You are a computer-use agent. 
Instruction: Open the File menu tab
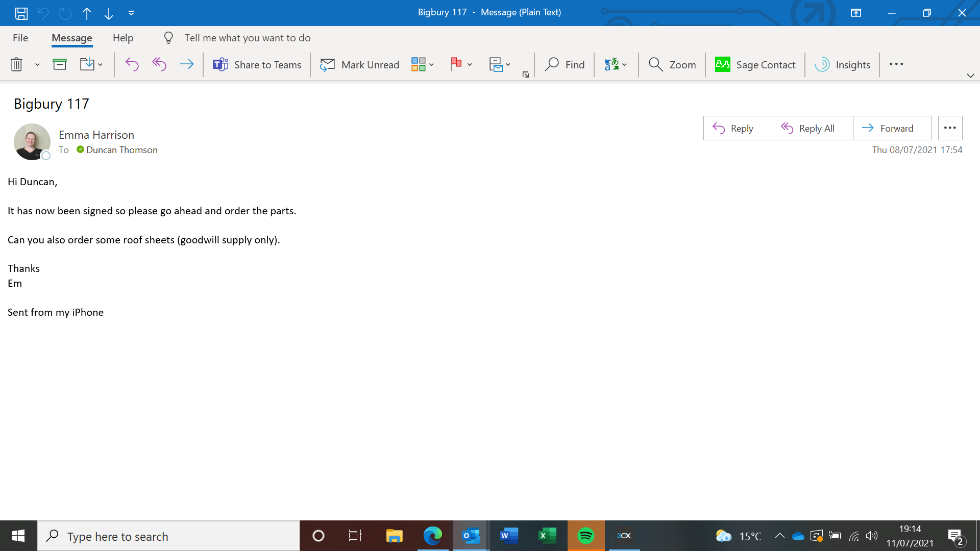click(20, 38)
